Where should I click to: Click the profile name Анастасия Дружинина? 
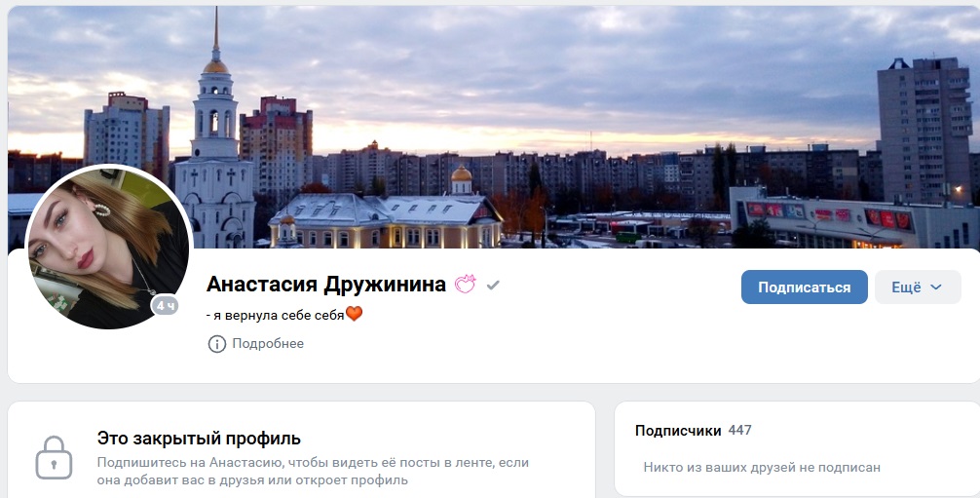pos(326,285)
